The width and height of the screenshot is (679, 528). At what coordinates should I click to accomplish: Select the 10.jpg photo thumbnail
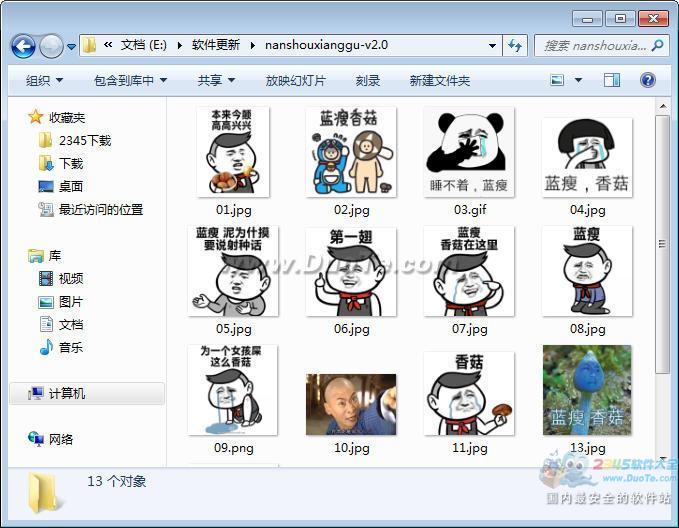pos(351,405)
